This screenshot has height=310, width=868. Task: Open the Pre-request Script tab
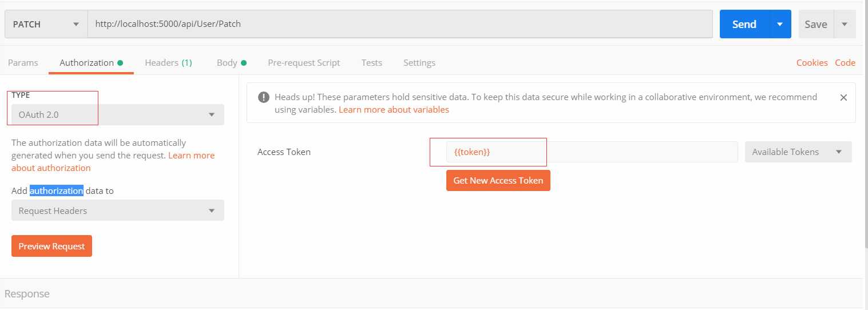pyautogui.click(x=304, y=63)
